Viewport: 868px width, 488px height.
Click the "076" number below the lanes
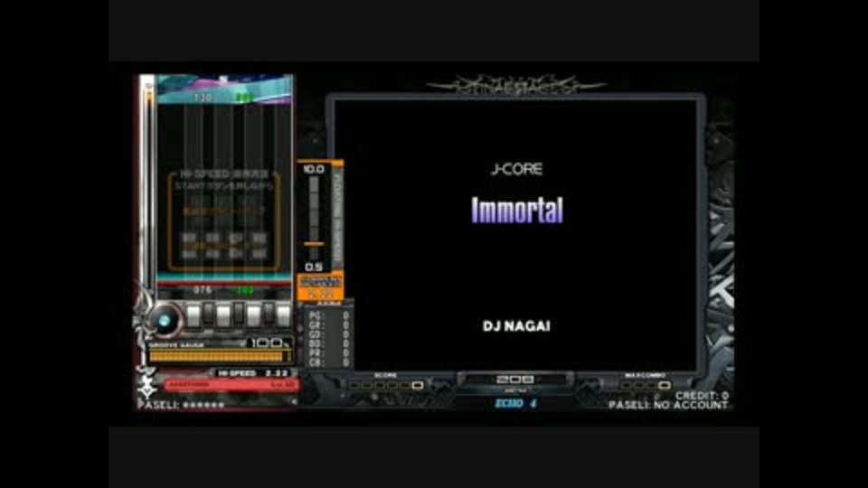[202, 289]
